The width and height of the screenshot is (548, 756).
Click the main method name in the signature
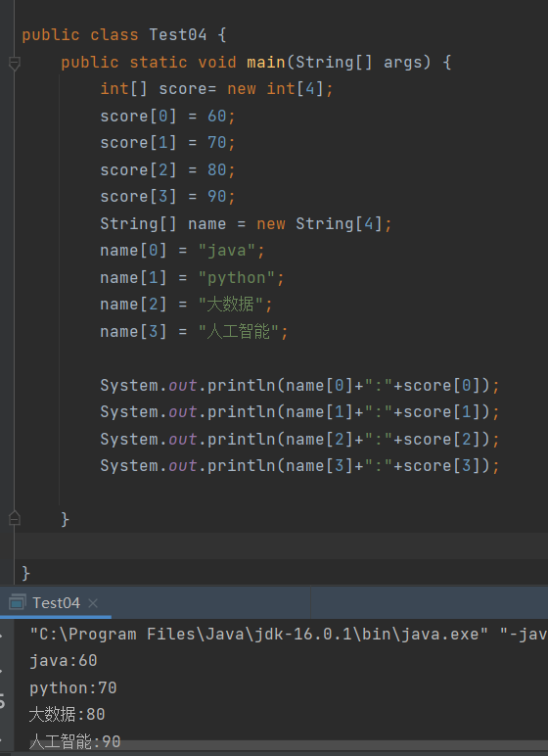coord(266,63)
